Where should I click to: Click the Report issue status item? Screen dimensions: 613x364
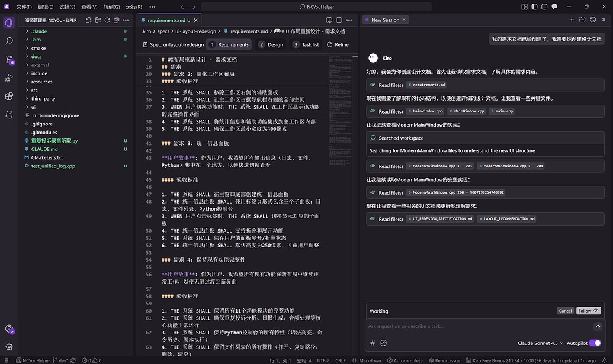(x=445, y=360)
